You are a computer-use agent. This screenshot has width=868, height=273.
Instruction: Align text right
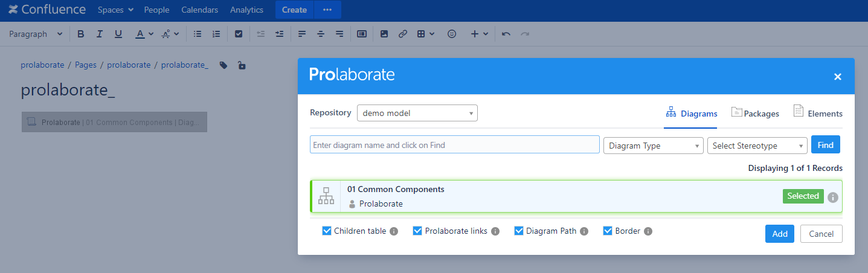339,34
